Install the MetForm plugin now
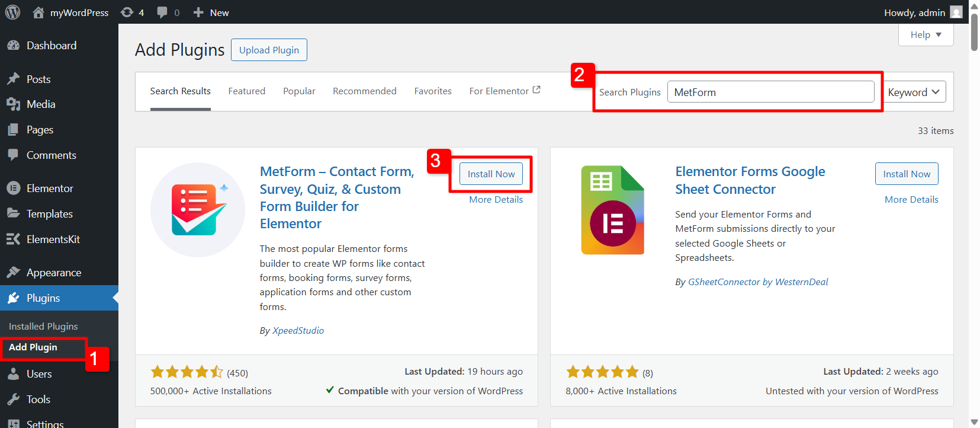The image size is (980, 428). coord(491,174)
